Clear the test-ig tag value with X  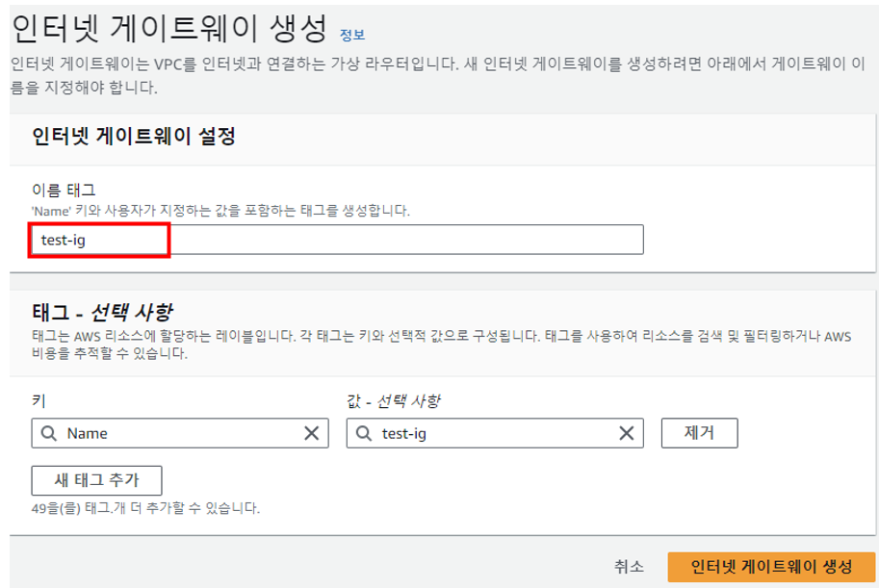pos(626,433)
